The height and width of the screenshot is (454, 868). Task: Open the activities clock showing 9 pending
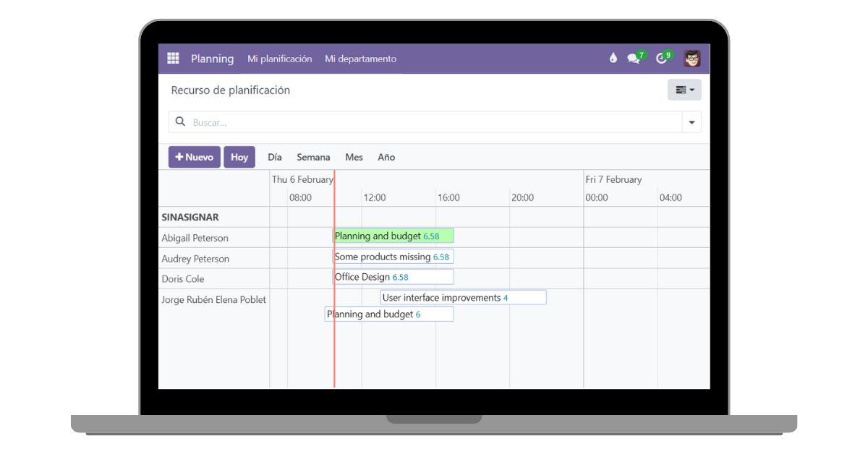tap(660, 58)
